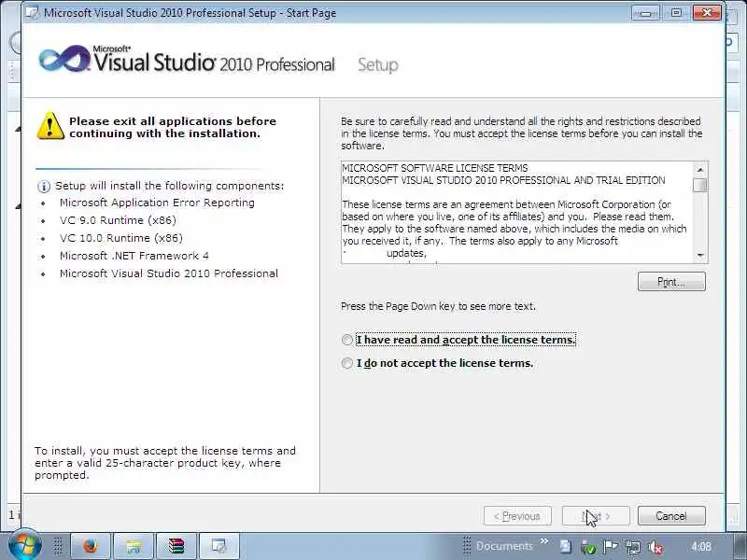This screenshot has height=560, width=747.
Task: Click the window title bar icon
Action: (32, 12)
